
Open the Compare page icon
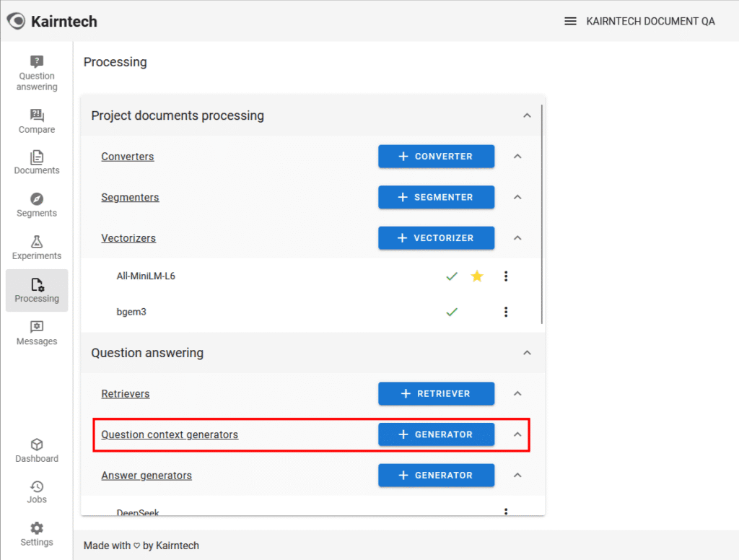37,115
